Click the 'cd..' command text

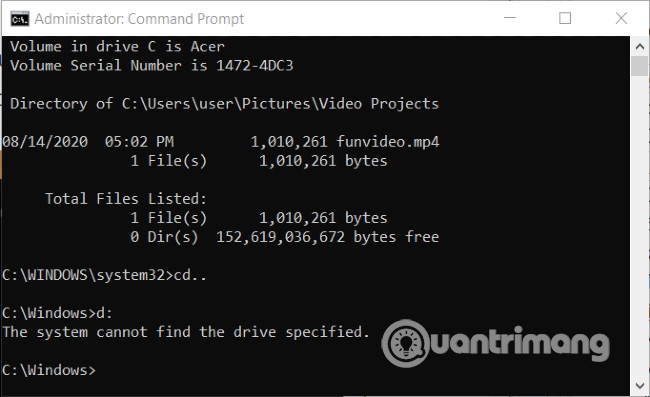pos(190,275)
